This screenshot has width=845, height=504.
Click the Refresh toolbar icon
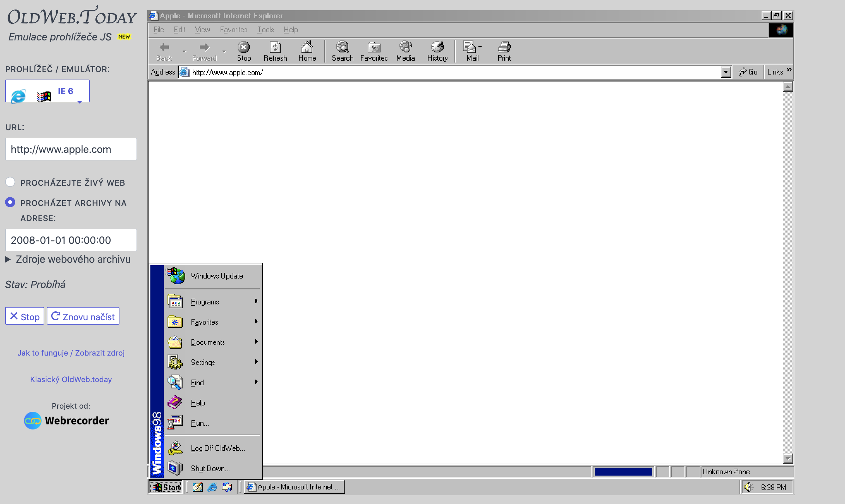pos(275,50)
